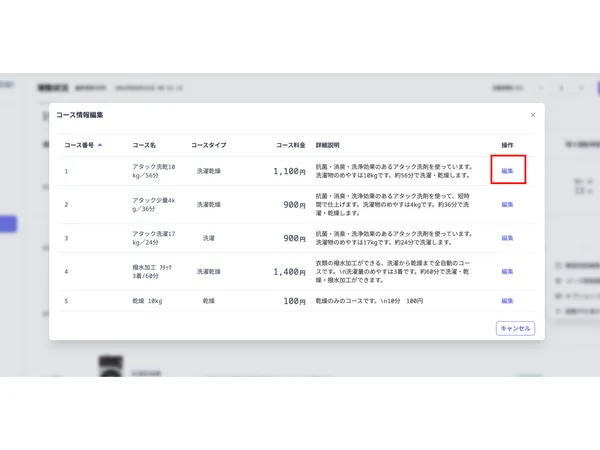Click 編集 for course 1 アタック洗乾10kg
Image resolution: width=600 pixels, height=450 pixels.
pos(507,171)
